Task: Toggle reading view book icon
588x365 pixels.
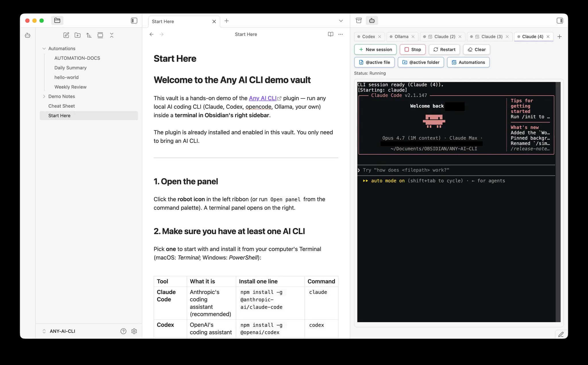Action: [330, 34]
